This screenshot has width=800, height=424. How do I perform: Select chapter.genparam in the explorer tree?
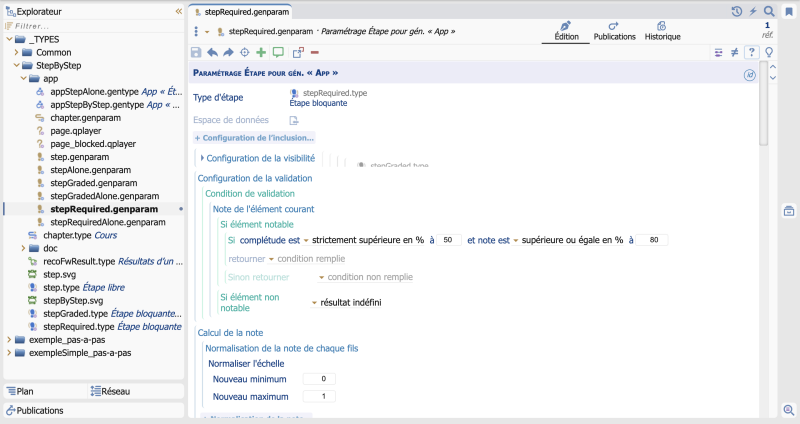[85, 117]
